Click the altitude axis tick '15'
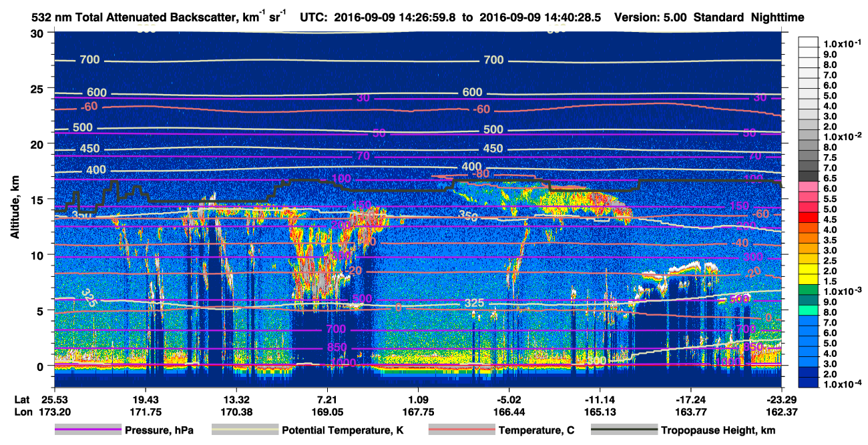 coord(39,199)
